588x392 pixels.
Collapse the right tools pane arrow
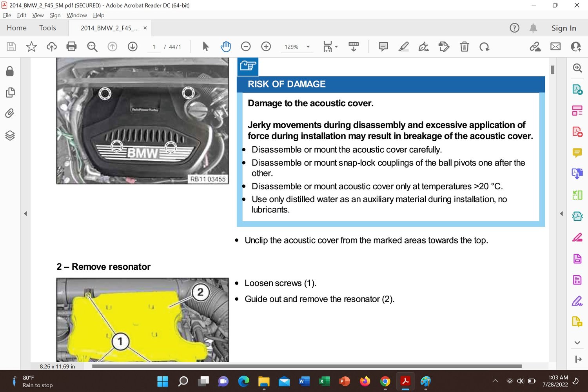pyautogui.click(x=561, y=214)
